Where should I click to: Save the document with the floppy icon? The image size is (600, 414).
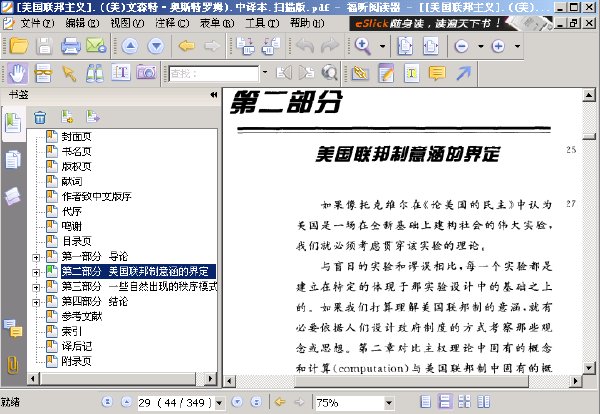44,46
